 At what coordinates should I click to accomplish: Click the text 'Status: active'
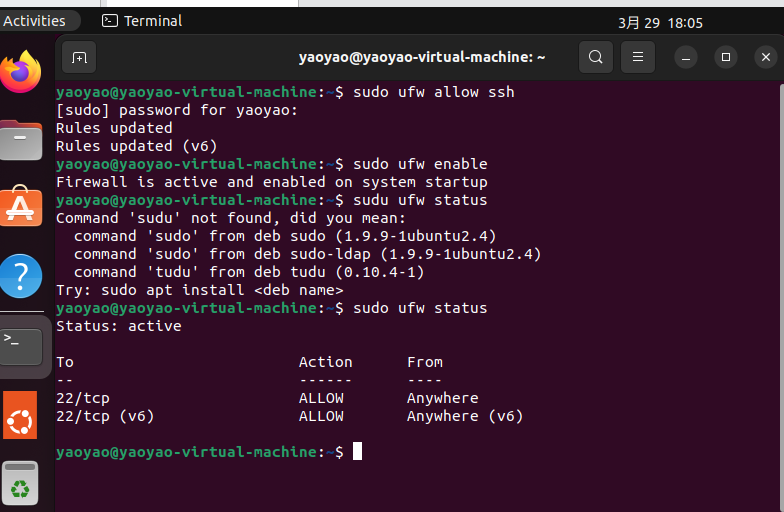point(118,326)
